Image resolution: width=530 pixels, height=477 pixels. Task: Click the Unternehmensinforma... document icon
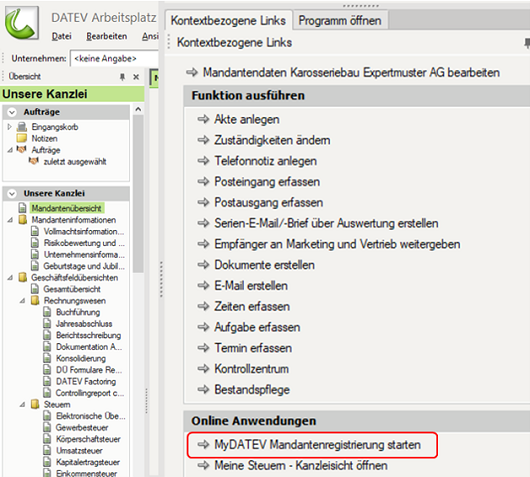[35, 254]
